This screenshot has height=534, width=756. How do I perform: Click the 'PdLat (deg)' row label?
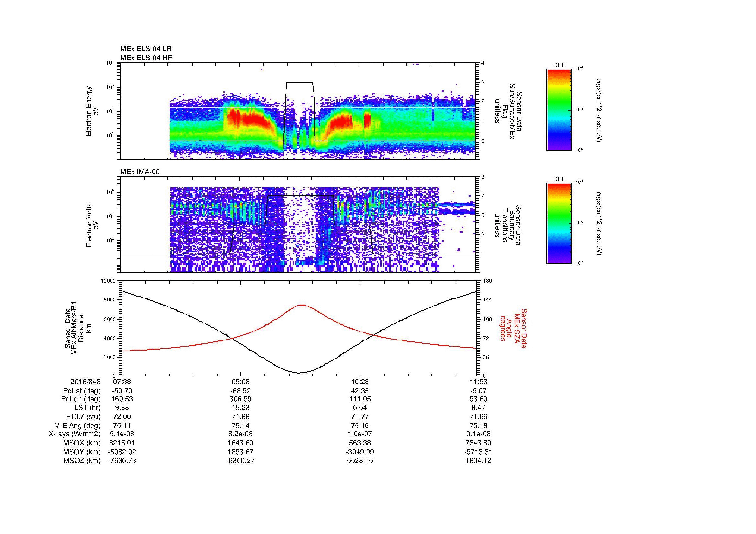coord(82,391)
